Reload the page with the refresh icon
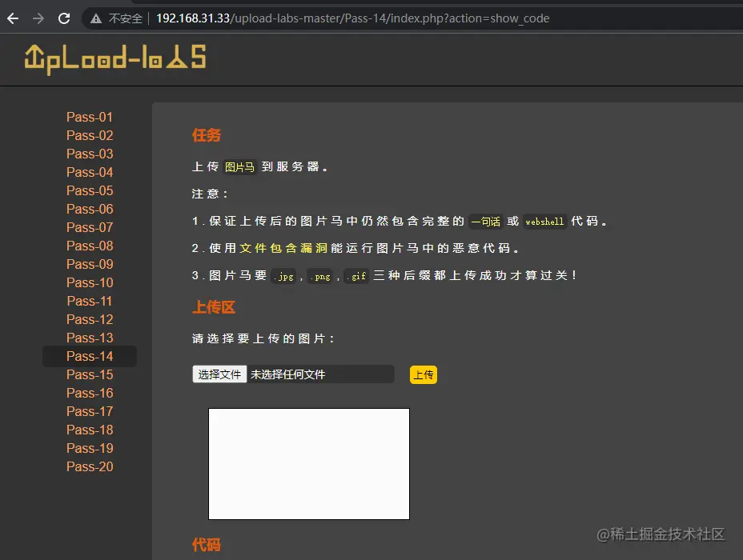 [64, 18]
